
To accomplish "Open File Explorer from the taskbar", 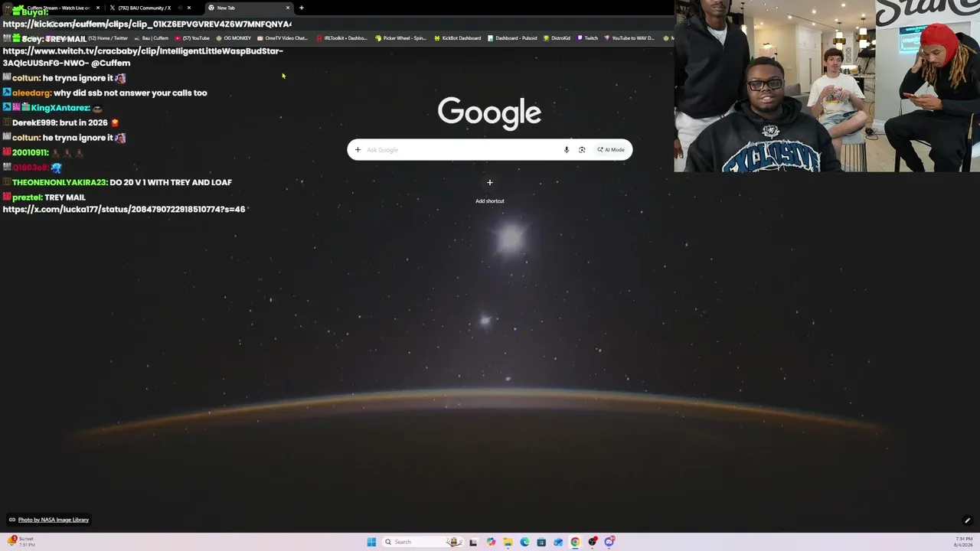I will click(508, 542).
